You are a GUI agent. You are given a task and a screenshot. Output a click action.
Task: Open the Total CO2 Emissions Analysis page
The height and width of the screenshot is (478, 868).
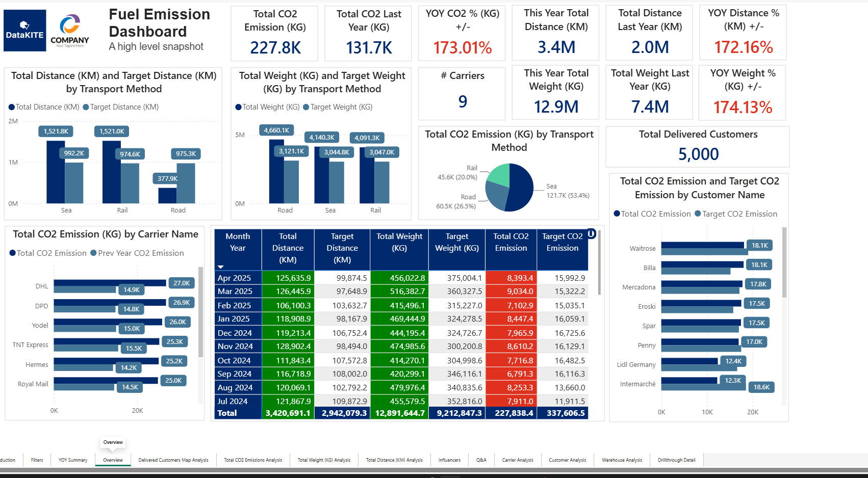point(253,460)
